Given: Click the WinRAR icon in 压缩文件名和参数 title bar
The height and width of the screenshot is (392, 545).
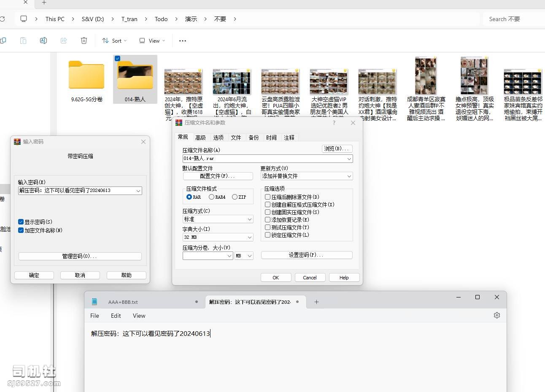Looking at the screenshot, I should [179, 123].
